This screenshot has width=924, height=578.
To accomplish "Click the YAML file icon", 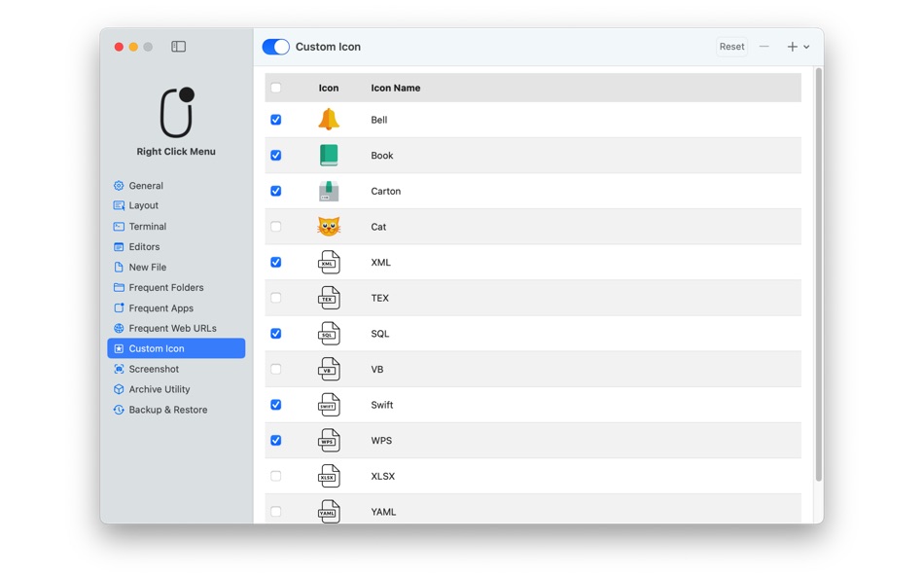I will coord(329,512).
